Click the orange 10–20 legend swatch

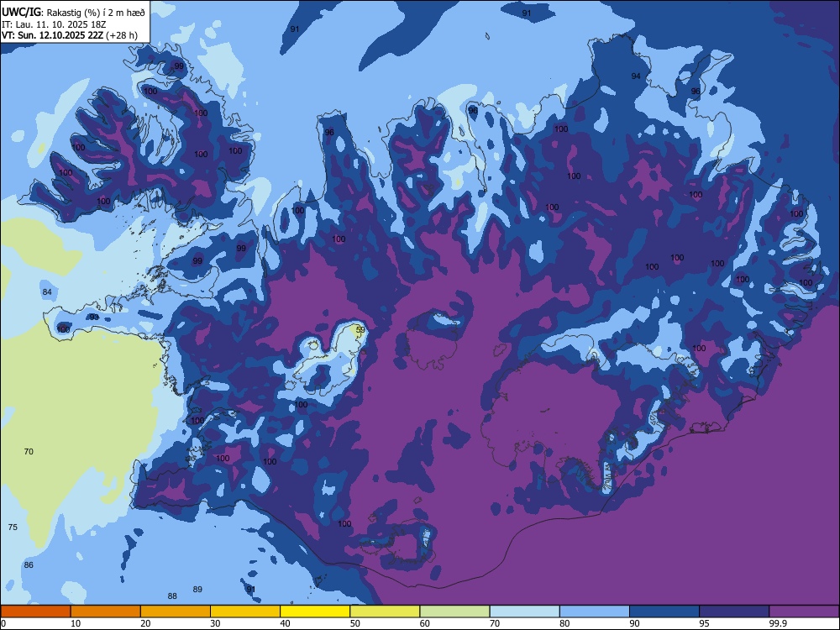(x=106, y=612)
